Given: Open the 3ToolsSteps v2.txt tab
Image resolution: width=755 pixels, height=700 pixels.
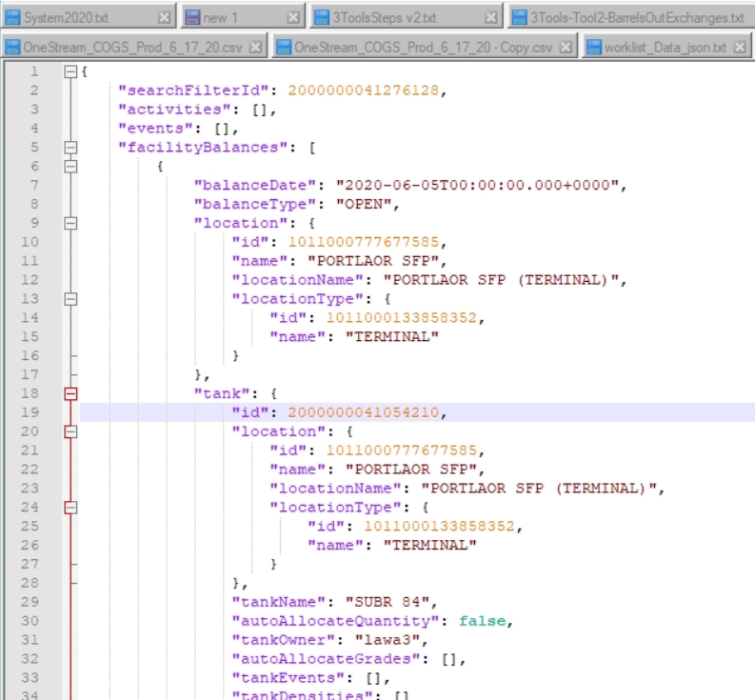Looking at the screenshot, I should [407, 18].
